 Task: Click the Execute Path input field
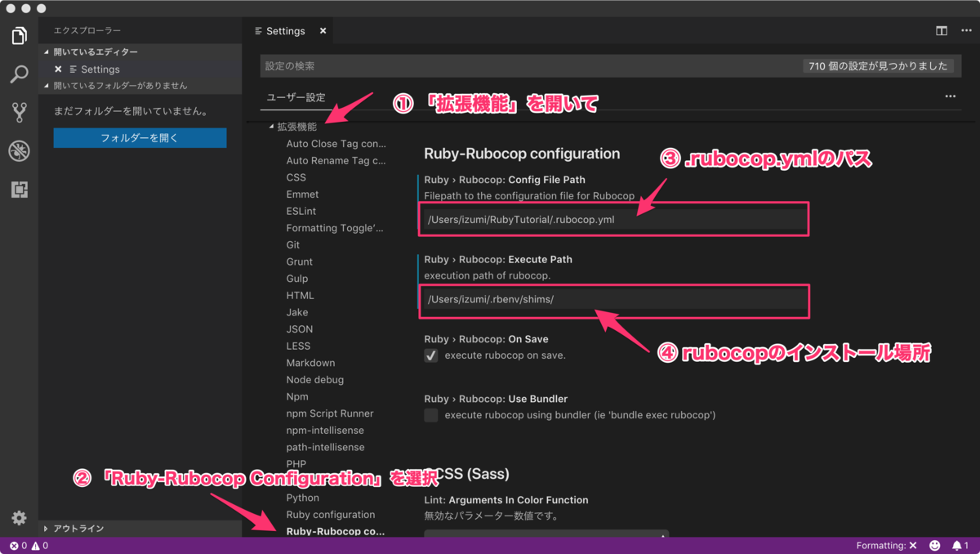613,299
